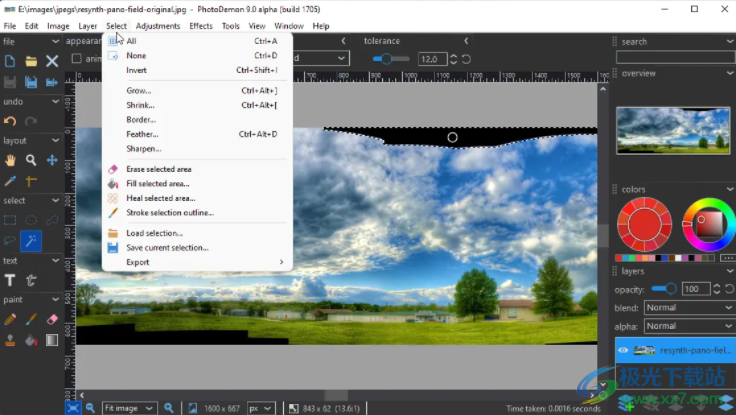This screenshot has height=415, width=736.
Task: Collapse the select tool section
Action: coord(55,200)
